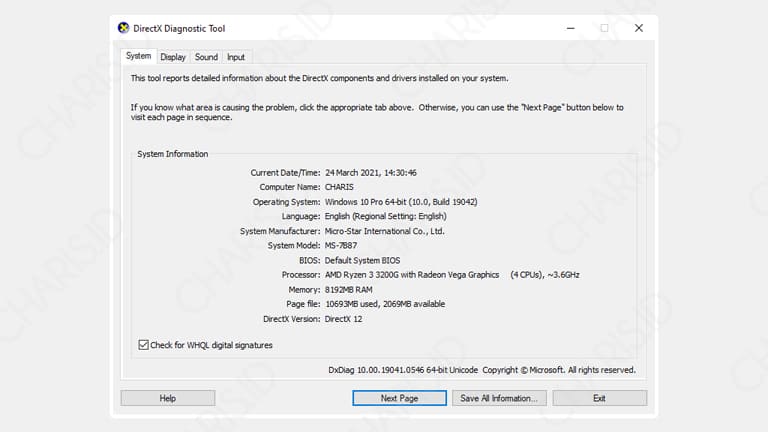
Task: Minimize the DirectX Diagnostic Tool window
Action: coord(571,28)
